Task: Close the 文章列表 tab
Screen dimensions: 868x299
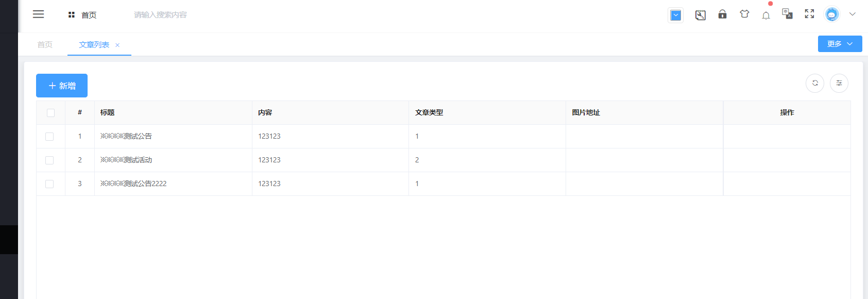Action: [117, 45]
